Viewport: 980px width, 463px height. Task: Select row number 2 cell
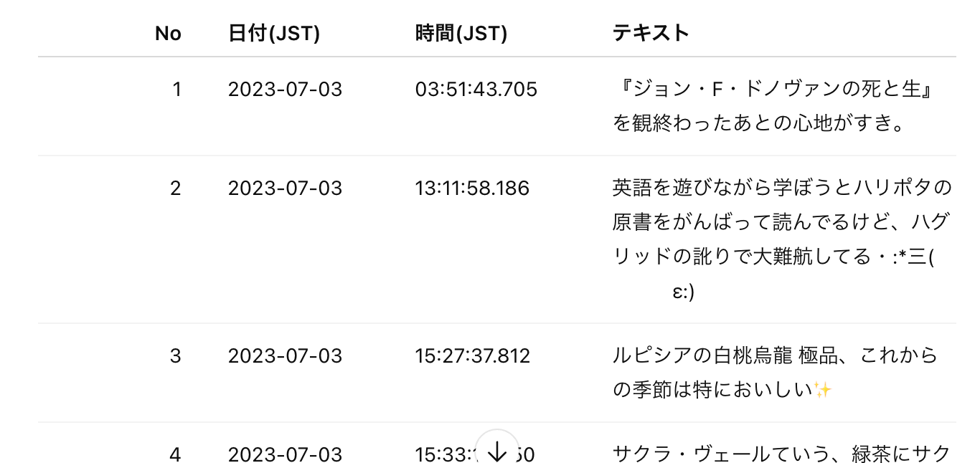[176, 188]
